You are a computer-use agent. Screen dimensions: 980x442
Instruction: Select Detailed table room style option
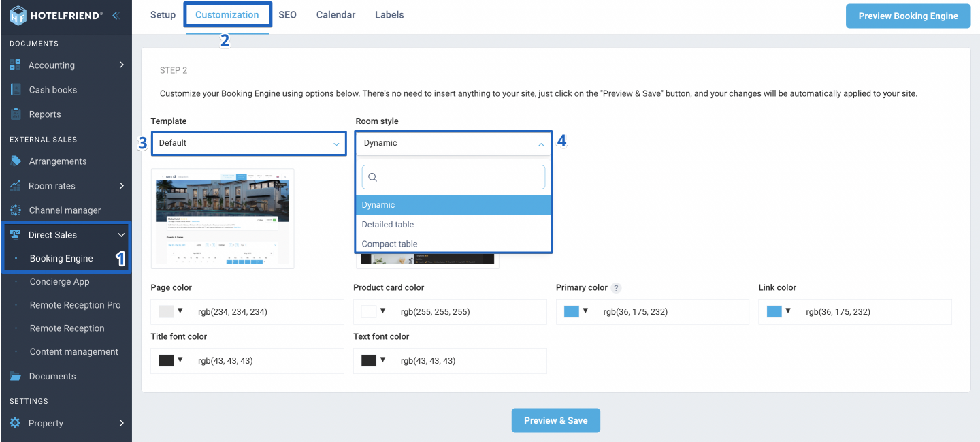453,225
